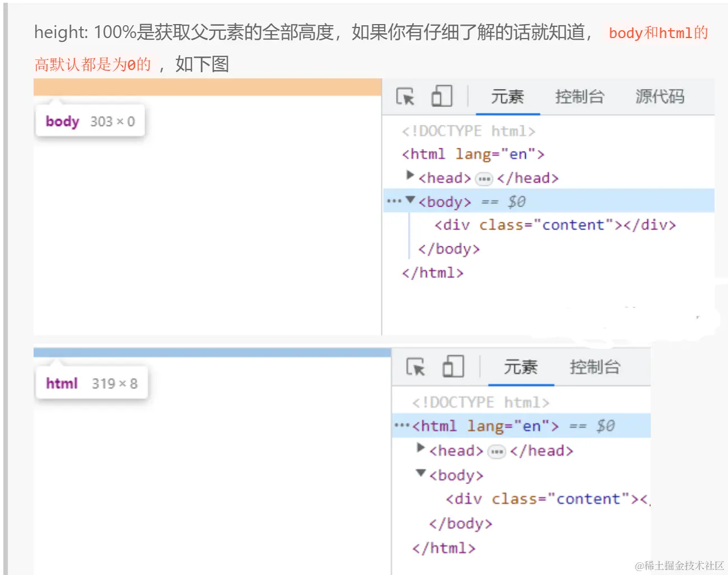Screen dimensions: 728x575
Task: Select the inspect element icon in lower DevTools
Action: click(x=416, y=367)
